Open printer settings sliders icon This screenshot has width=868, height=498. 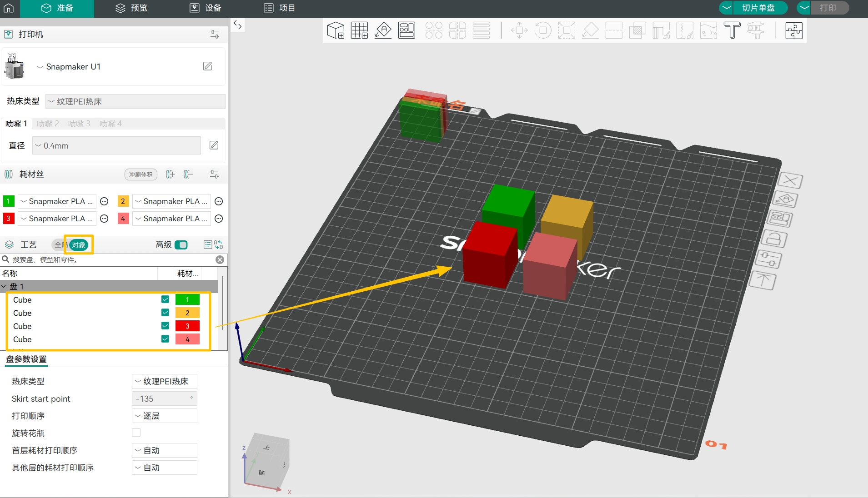point(215,35)
